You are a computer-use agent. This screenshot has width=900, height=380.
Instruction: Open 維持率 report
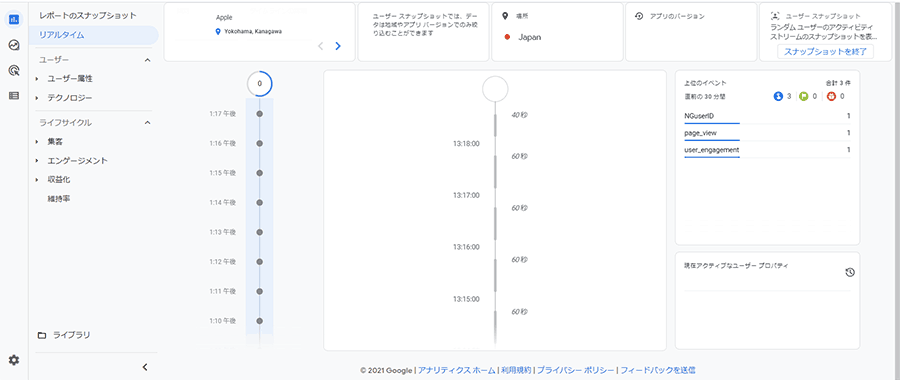click(59, 199)
